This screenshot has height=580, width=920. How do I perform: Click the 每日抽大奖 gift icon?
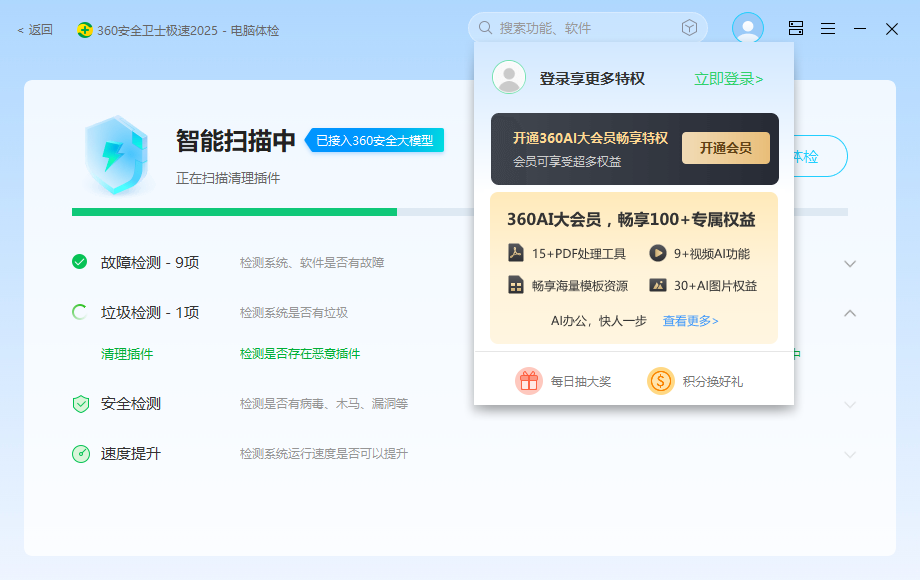(x=529, y=379)
